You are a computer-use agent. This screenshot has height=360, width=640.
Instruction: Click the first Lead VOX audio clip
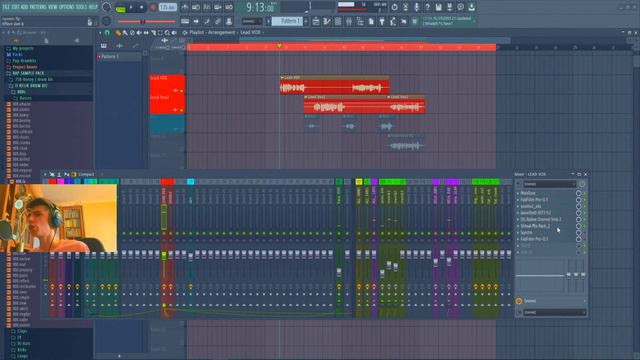tap(334, 85)
